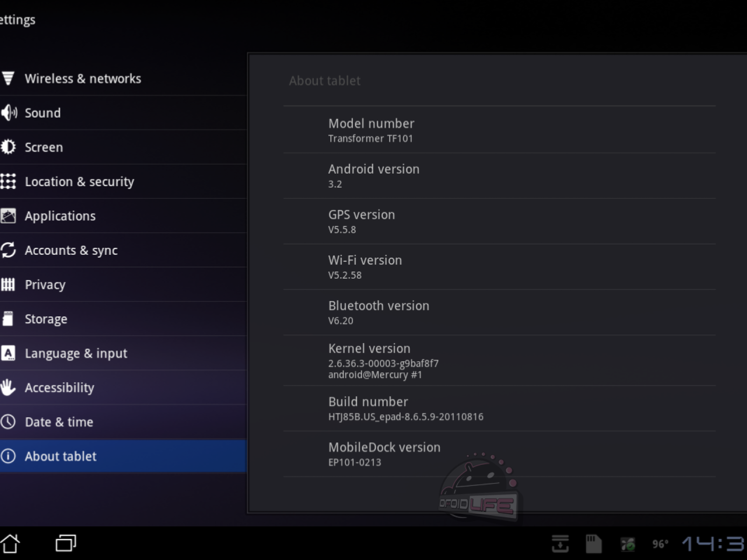Viewport: 747px width, 560px height.
Task: Tap the Model number entry
Action: tap(499, 130)
